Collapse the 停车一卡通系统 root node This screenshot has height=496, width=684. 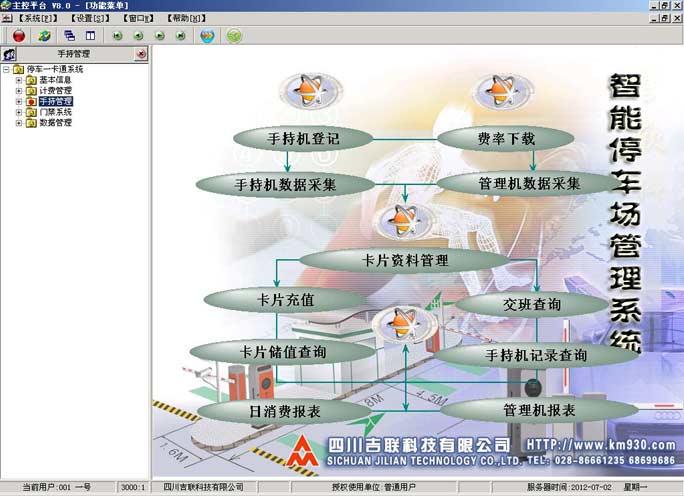[6, 70]
